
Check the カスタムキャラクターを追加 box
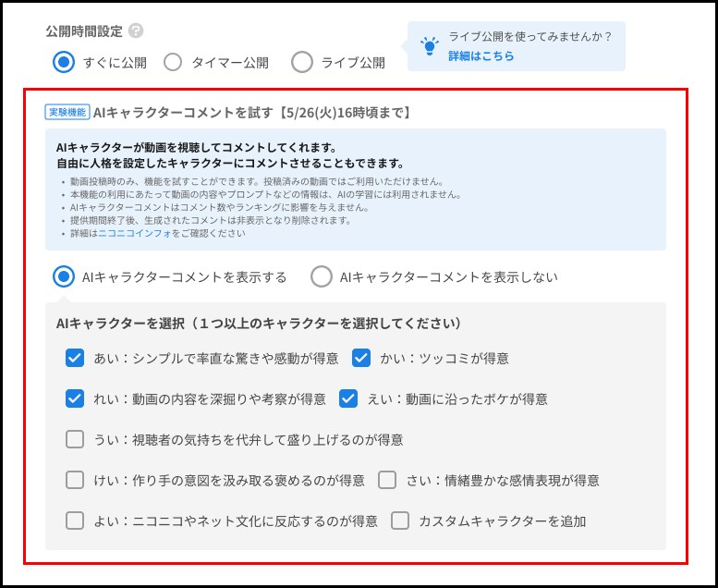400,521
